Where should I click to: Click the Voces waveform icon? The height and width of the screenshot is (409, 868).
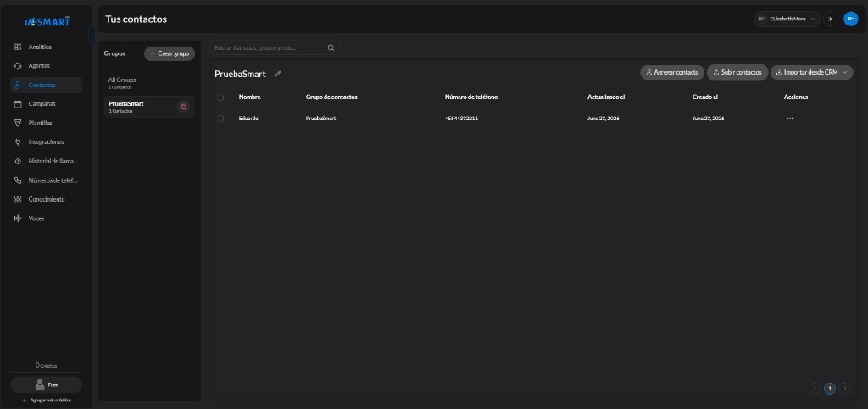pyautogui.click(x=18, y=218)
